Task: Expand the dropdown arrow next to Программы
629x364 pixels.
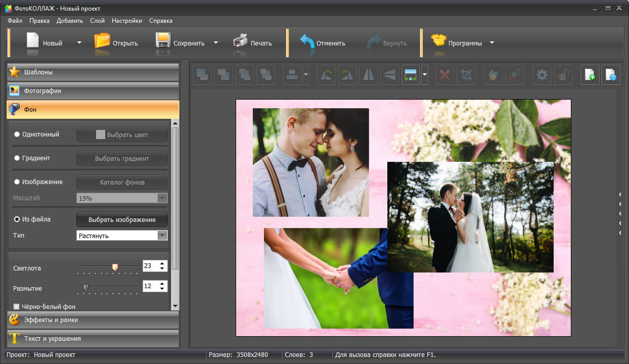Action: (492, 43)
